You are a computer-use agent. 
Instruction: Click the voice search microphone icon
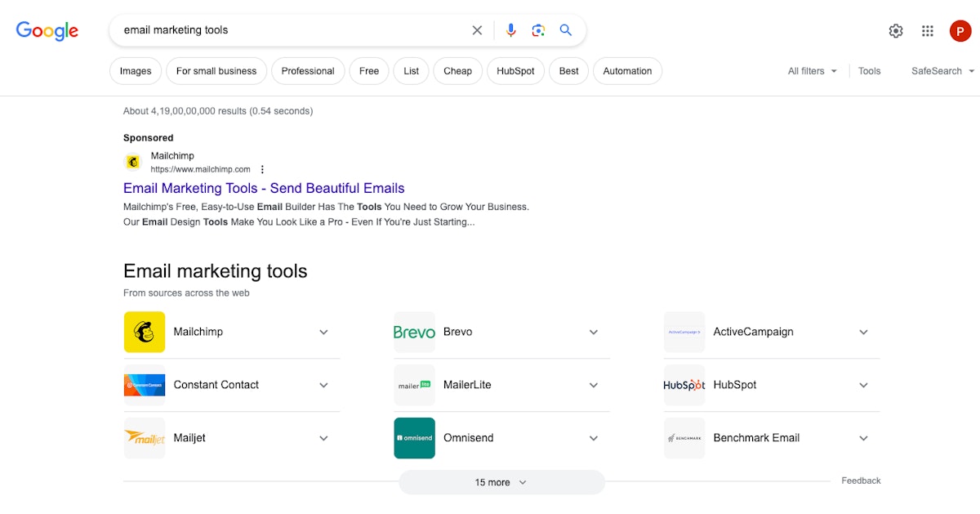(510, 30)
